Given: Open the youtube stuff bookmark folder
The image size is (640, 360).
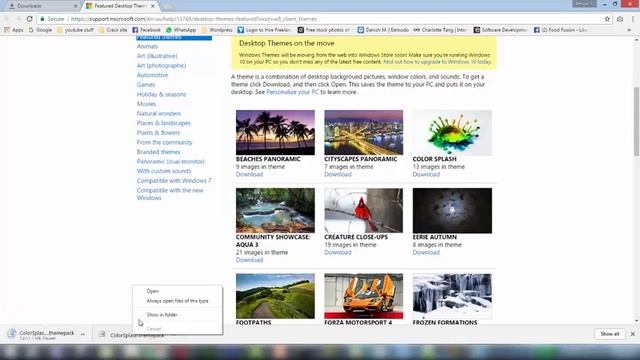Looking at the screenshot, I should coord(76,30).
